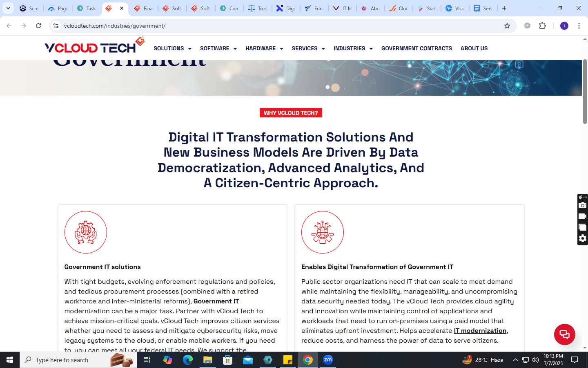This screenshot has width=588, height=368.
Task: Expand the HARDWARE menu
Action: [x=264, y=48]
